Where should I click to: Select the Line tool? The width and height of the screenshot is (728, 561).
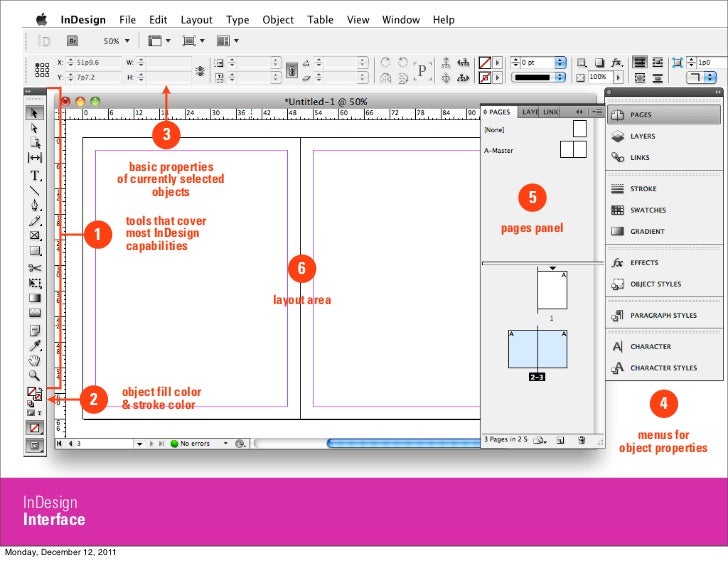pyautogui.click(x=34, y=190)
